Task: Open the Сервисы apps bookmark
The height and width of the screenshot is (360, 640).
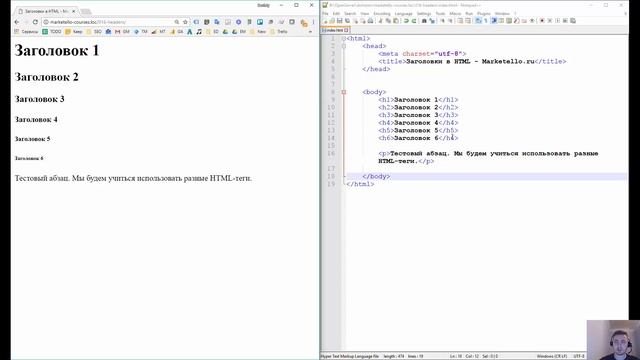Action: [x=26, y=31]
